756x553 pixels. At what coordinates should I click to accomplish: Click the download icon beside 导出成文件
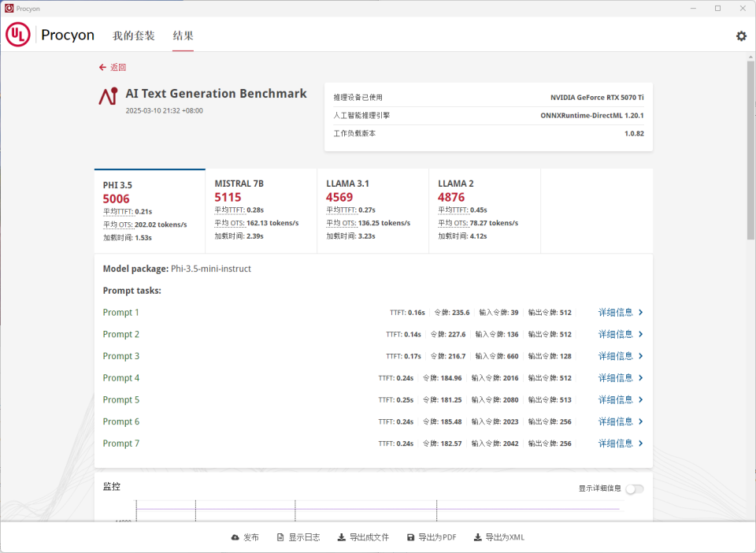coord(341,537)
